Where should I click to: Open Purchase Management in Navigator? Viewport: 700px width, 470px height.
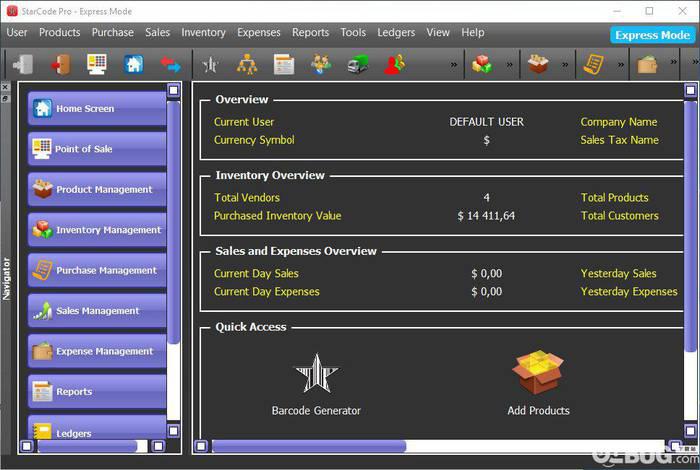(97, 270)
